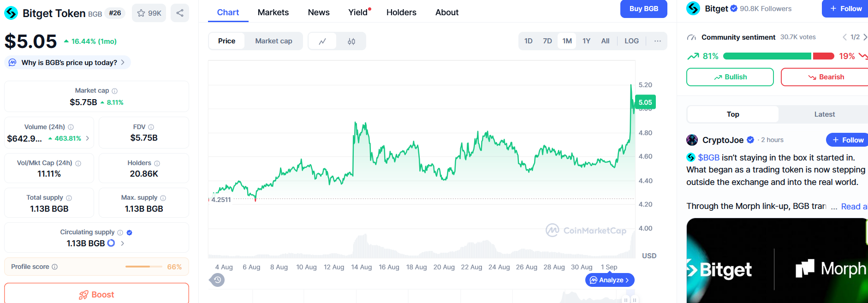Show FDV info icon
This screenshot has width=868, height=303.
pyautogui.click(x=151, y=127)
